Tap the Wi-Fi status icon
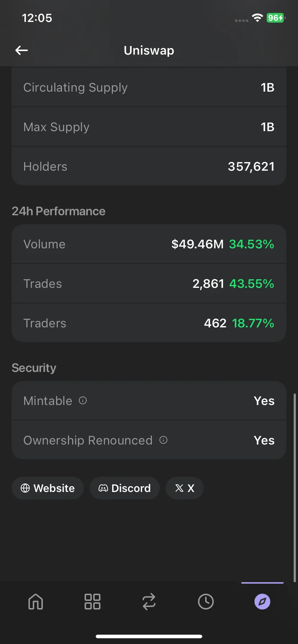 tap(257, 18)
